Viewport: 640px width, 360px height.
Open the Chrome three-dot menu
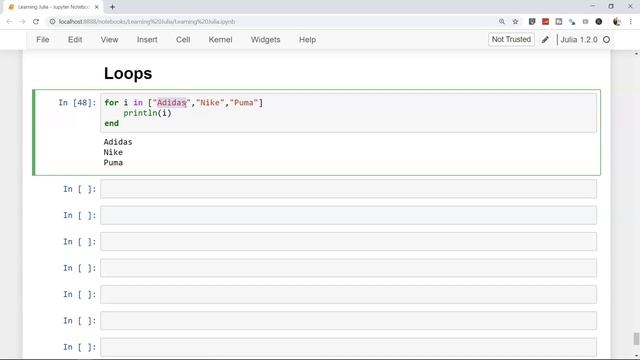tap(631, 22)
